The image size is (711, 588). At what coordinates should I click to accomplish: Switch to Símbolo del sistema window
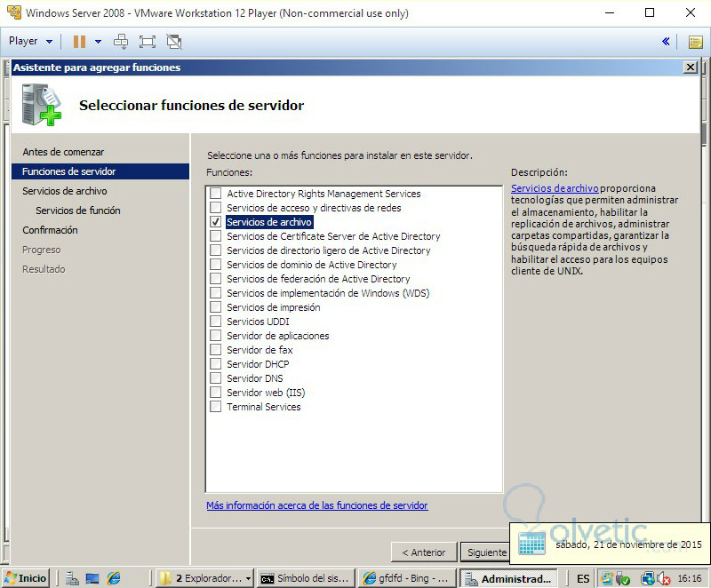pyautogui.click(x=307, y=578)
